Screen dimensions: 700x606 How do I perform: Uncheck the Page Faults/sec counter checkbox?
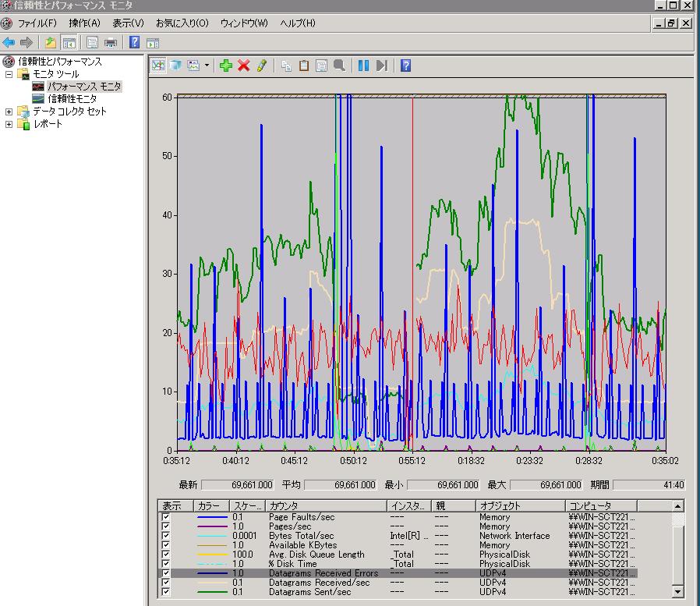[x=165, y=517]
